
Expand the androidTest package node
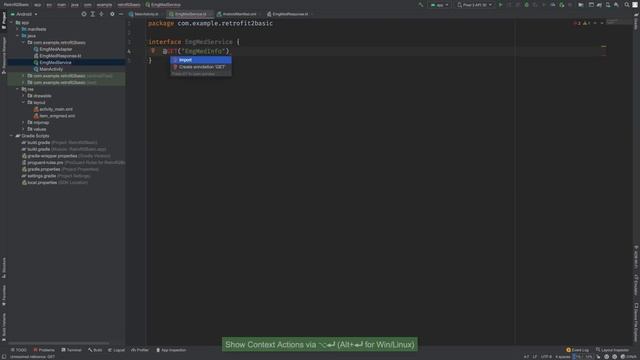(x=24, y=76)
